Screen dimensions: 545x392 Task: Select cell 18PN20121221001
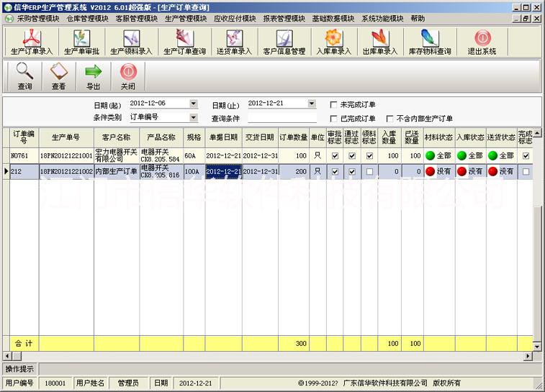pos(66,156)
